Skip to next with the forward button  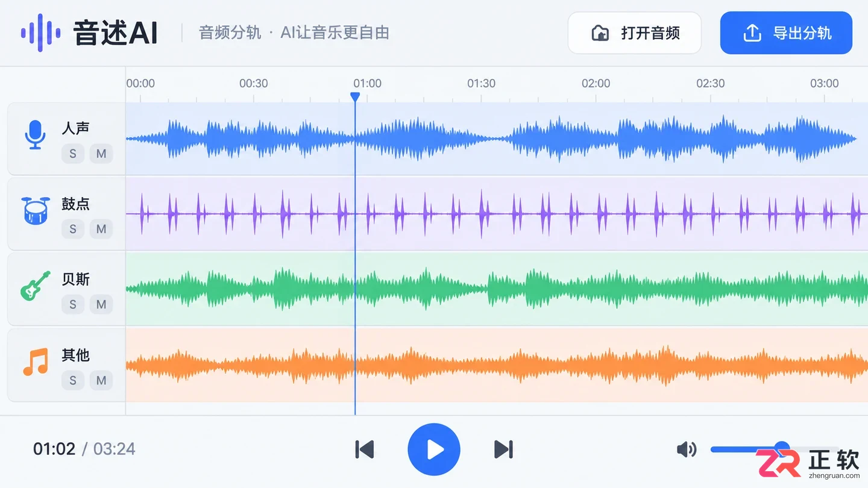pyautogui.click(x=503, y=449)
